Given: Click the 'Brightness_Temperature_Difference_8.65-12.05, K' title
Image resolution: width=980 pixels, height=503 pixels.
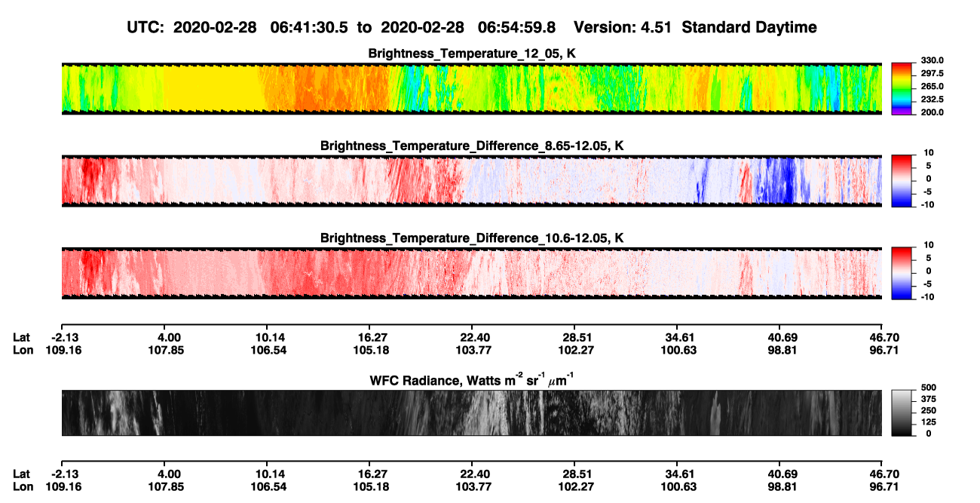Looking at the screenshot, I should (x=471, y=146).
